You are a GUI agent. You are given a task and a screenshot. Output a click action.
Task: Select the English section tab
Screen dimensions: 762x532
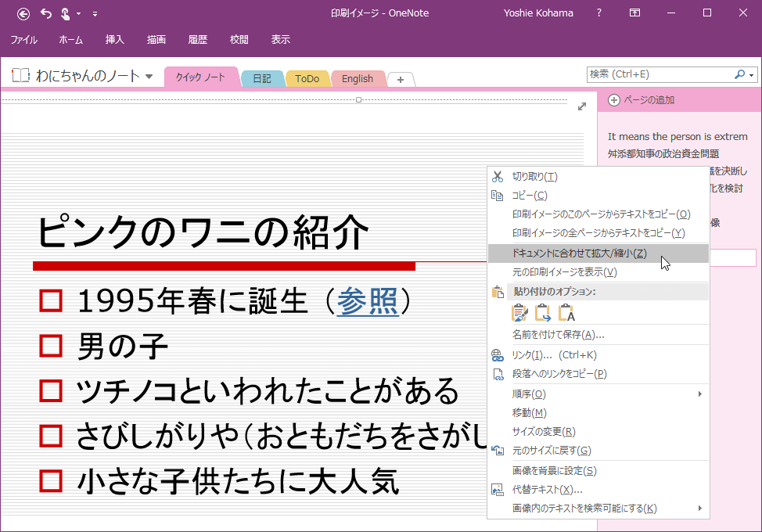[358, 79]
